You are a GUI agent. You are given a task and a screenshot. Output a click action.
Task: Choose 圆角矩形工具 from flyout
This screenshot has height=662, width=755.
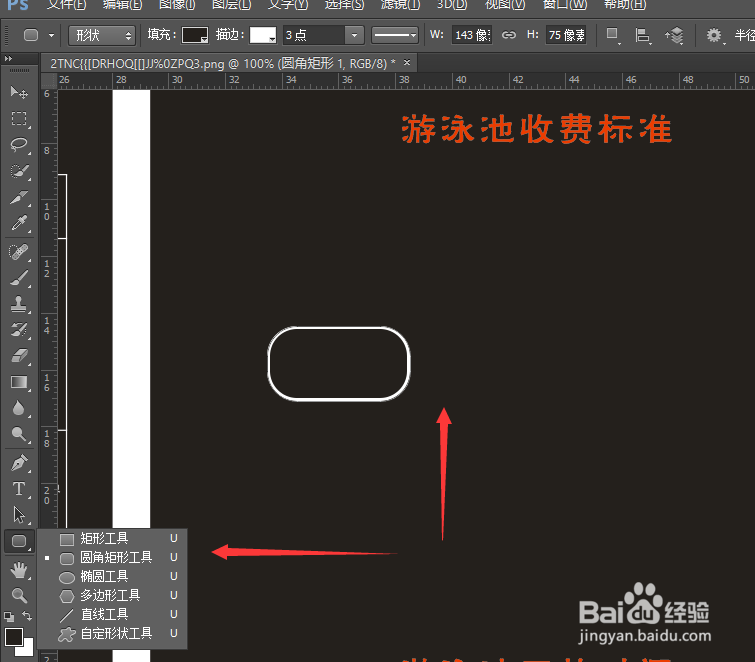coord(112,558)
